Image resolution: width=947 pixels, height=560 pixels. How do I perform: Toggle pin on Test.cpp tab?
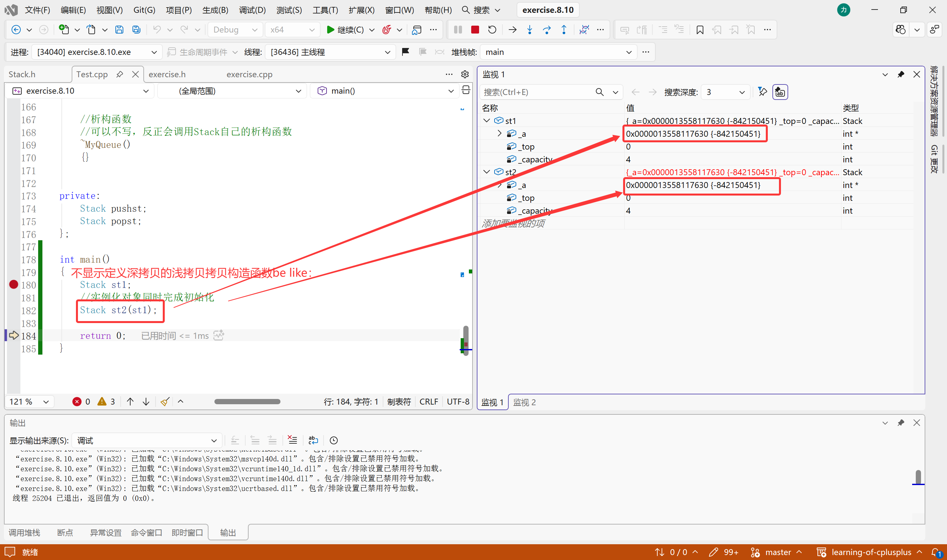tap(120, 74)
